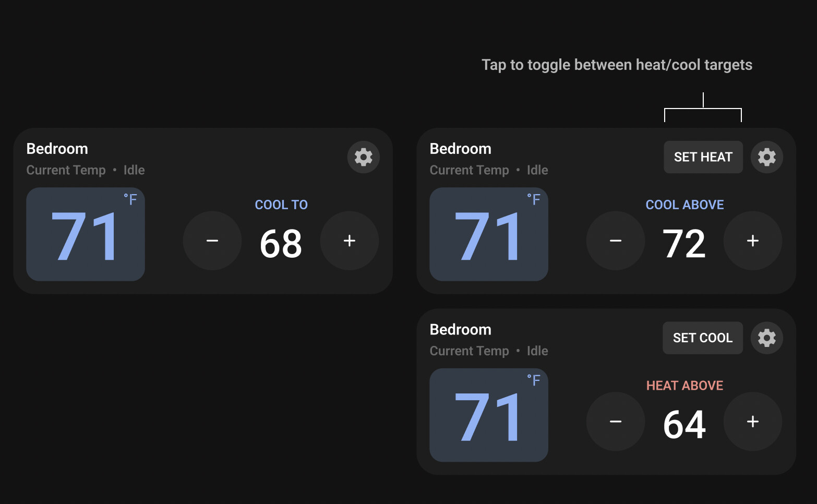The image size is (817, 504).
Task: Open settings gear on the COOL TO card
Action: 363,157
